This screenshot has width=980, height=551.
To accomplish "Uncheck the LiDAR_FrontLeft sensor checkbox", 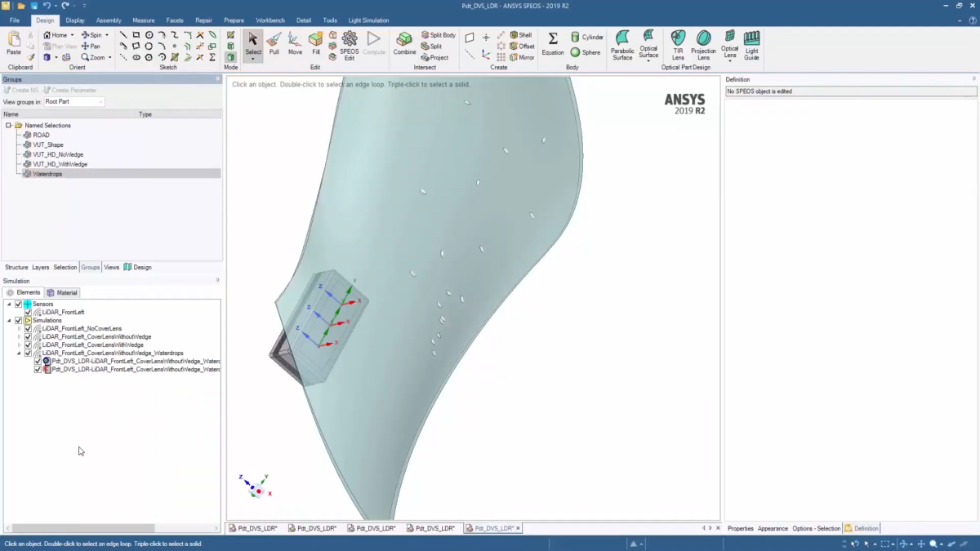I will pyautogui.click(x=28, y=312).
